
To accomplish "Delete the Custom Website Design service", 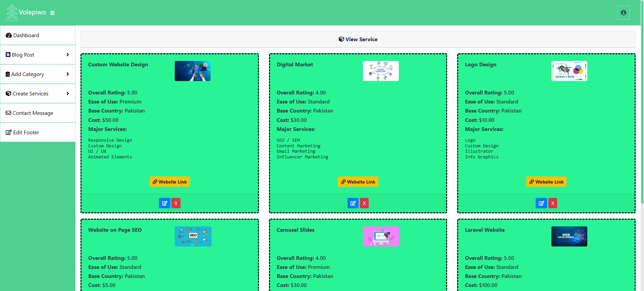I will 176,203.
